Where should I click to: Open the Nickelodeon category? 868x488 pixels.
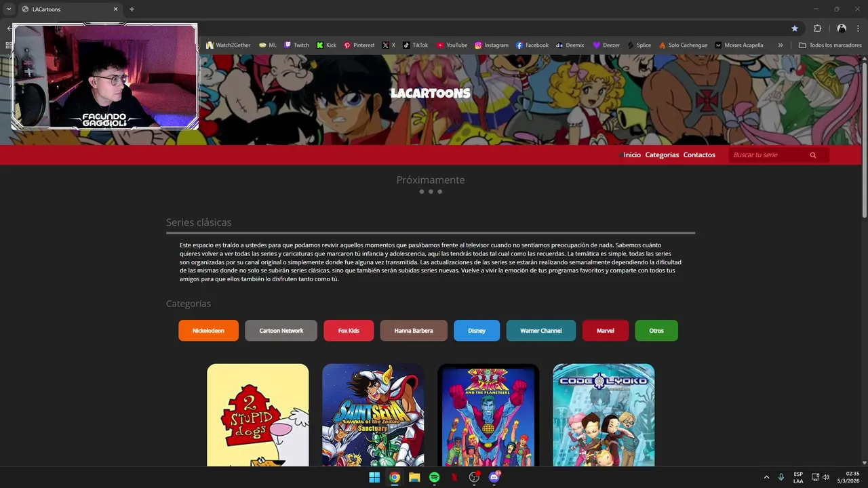click(208, 331)
